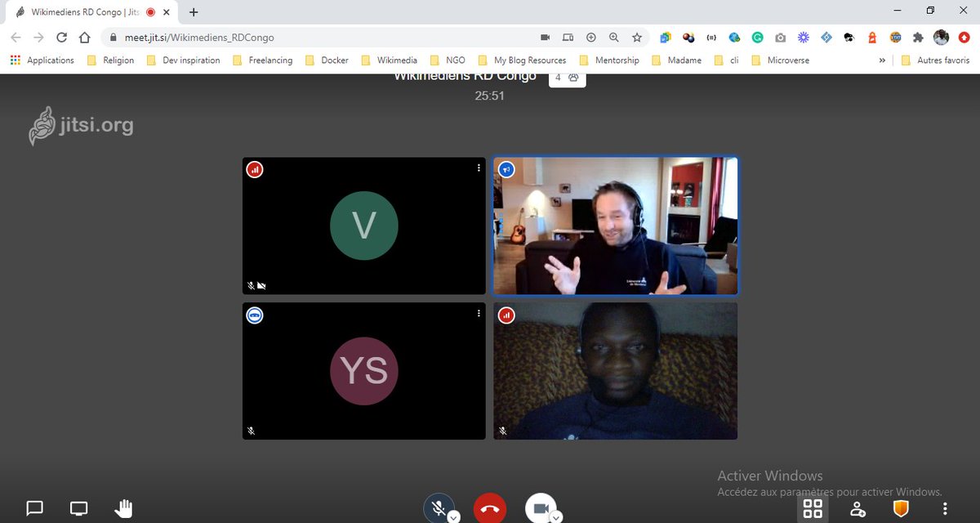Open NGO bookmark folder
980x523 pixels.
[x=448, y=60]
